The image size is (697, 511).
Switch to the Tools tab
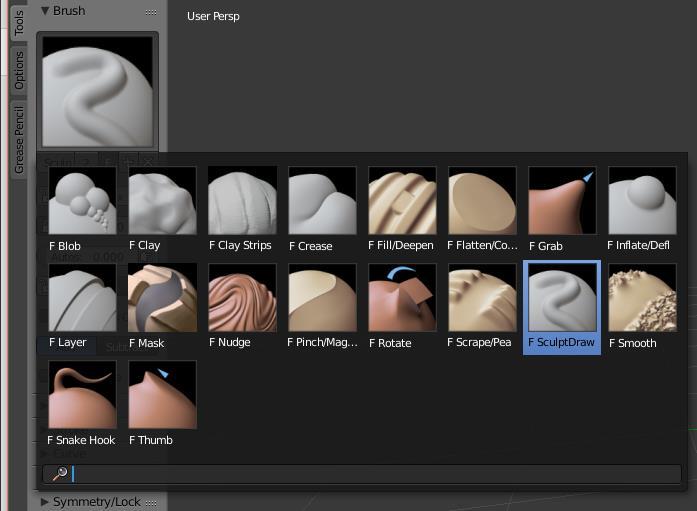pyautogui.click(x=19, y=23)
